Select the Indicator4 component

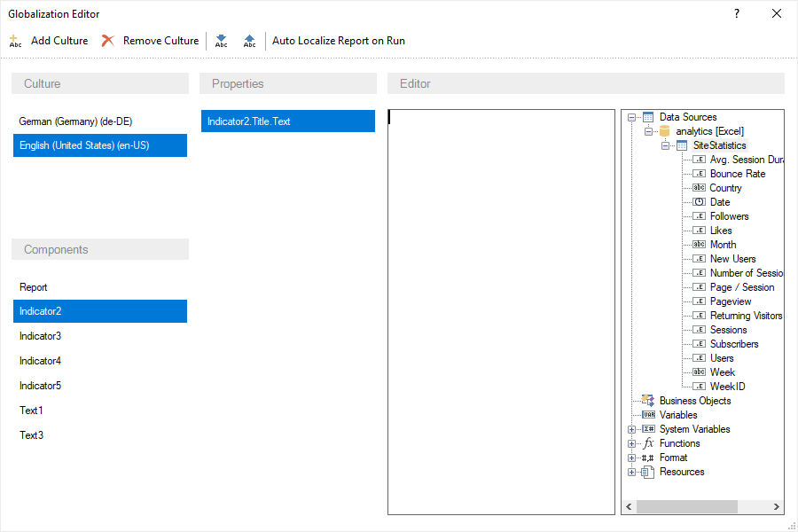click(100, 361)
